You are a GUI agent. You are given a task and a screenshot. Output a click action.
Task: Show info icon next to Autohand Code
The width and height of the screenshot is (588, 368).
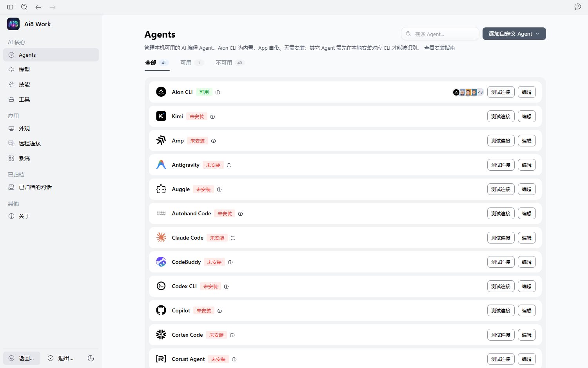[241, 214]
